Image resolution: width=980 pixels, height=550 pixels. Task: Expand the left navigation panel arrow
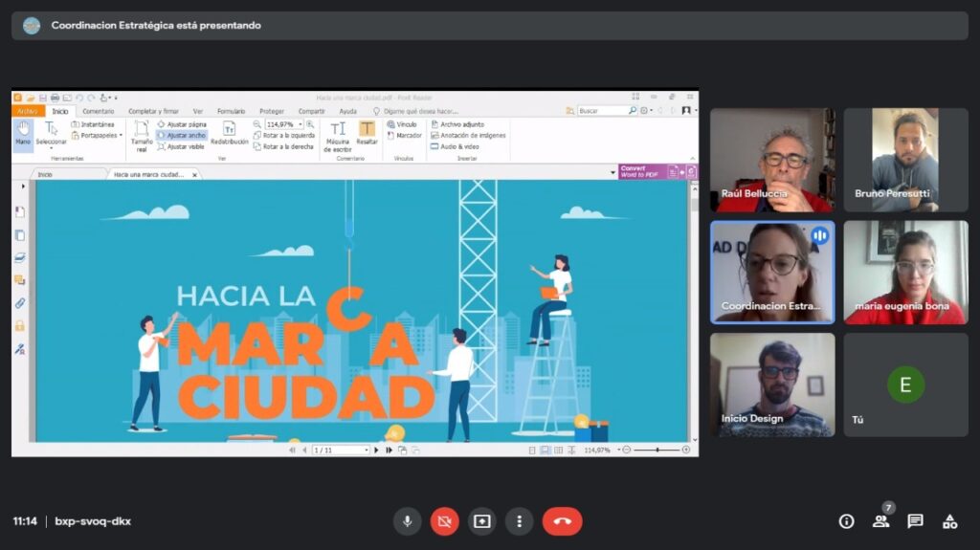pos(23,187)
